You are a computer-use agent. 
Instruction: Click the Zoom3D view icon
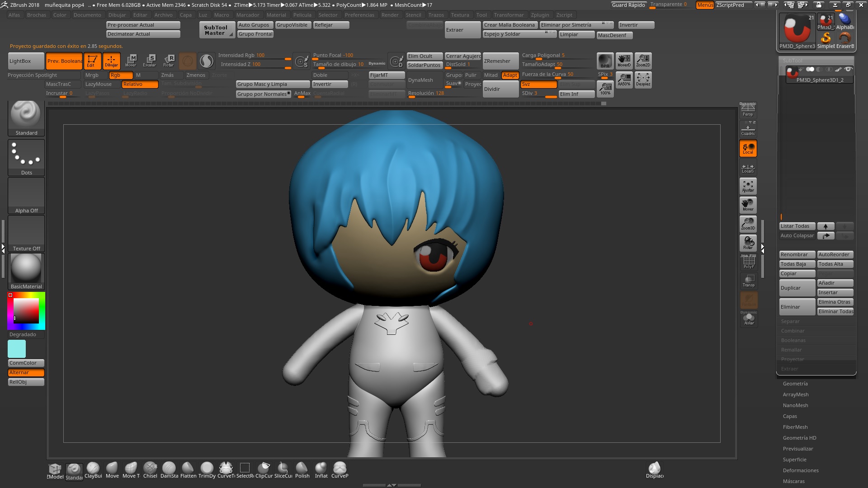(x=748, y=224)
